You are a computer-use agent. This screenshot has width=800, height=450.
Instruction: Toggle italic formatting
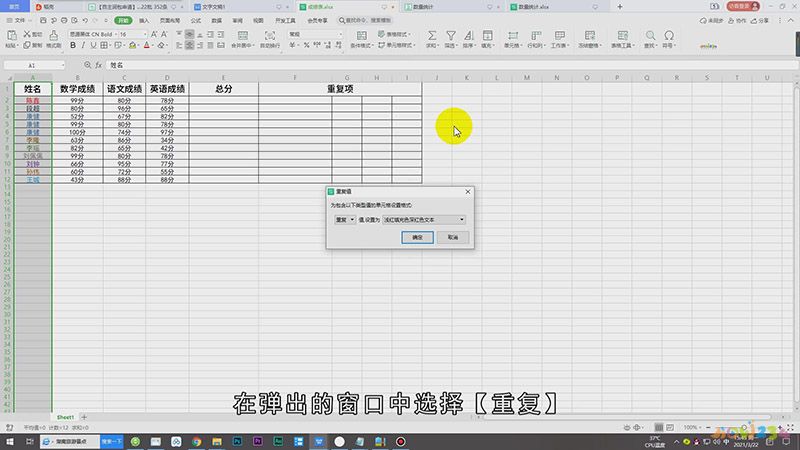click(83, 45)
